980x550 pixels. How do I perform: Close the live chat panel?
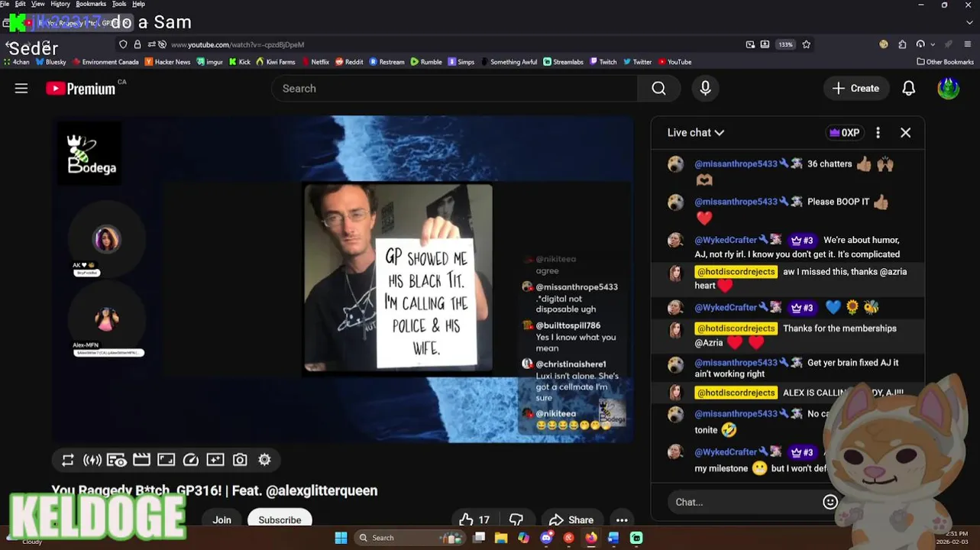point(905,133)
